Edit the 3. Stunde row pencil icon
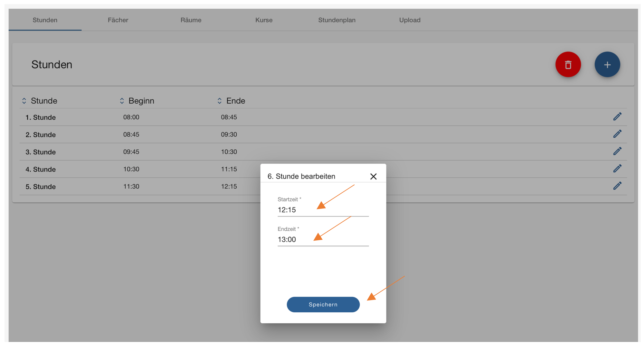The width and height of the screenshot is (644, 350). tap(617, 151)
